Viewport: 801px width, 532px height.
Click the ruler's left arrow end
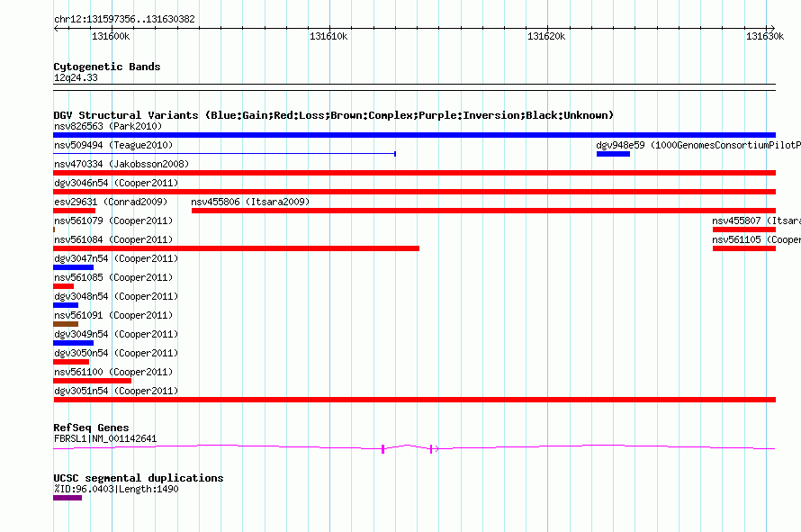tap(56, 29)
